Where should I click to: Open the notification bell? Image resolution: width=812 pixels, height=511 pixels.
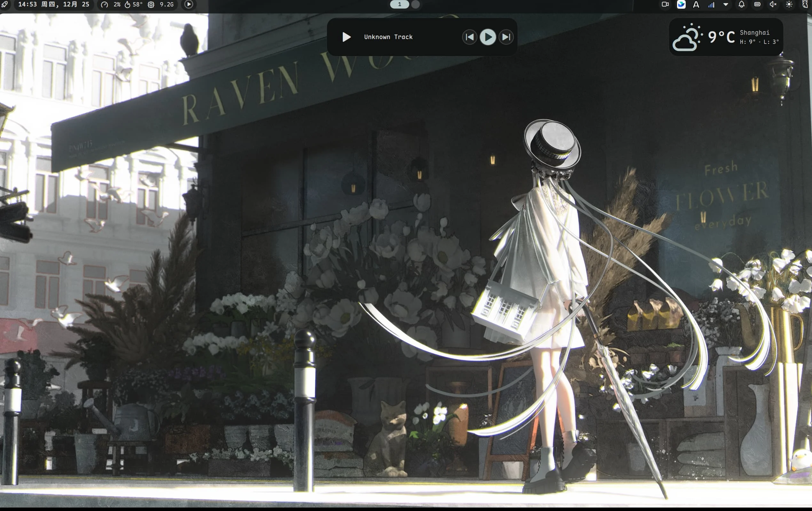(x=742, y=4)
